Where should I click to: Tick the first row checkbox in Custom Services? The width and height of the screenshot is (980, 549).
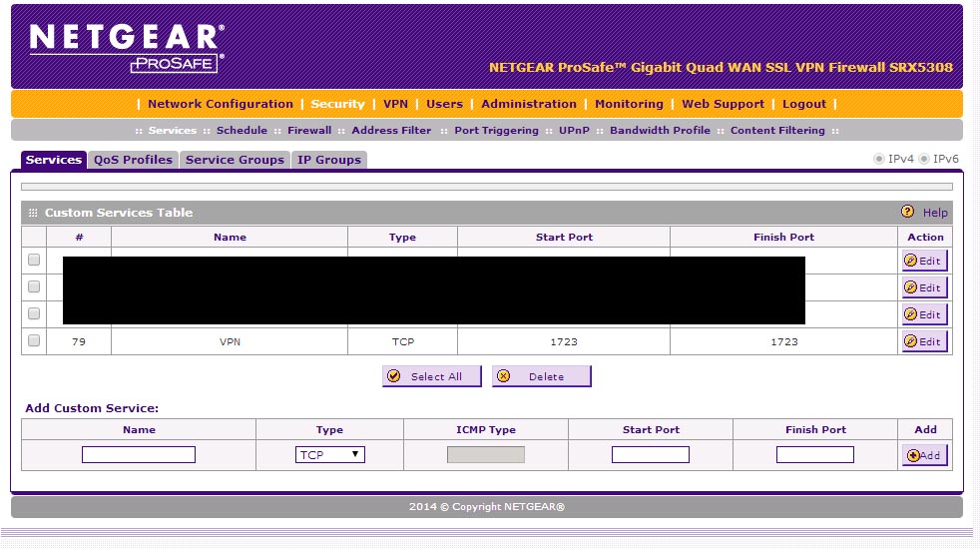(34, 260)
